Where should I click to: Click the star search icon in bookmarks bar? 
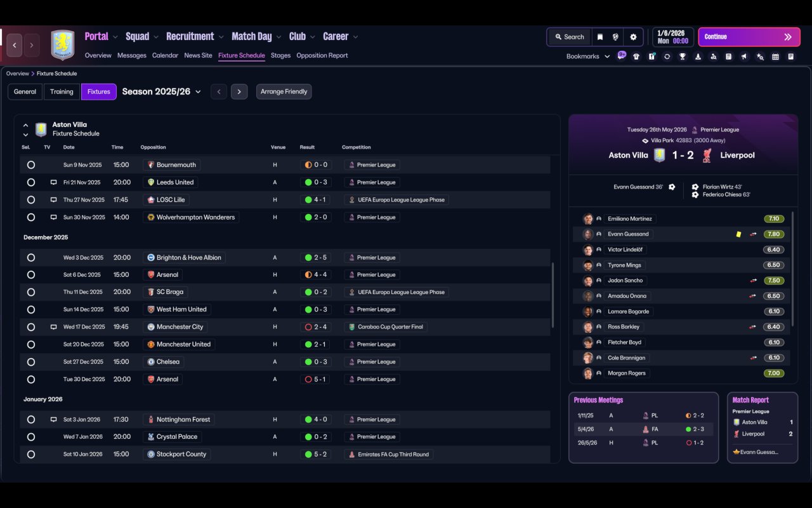click(760, 57)
